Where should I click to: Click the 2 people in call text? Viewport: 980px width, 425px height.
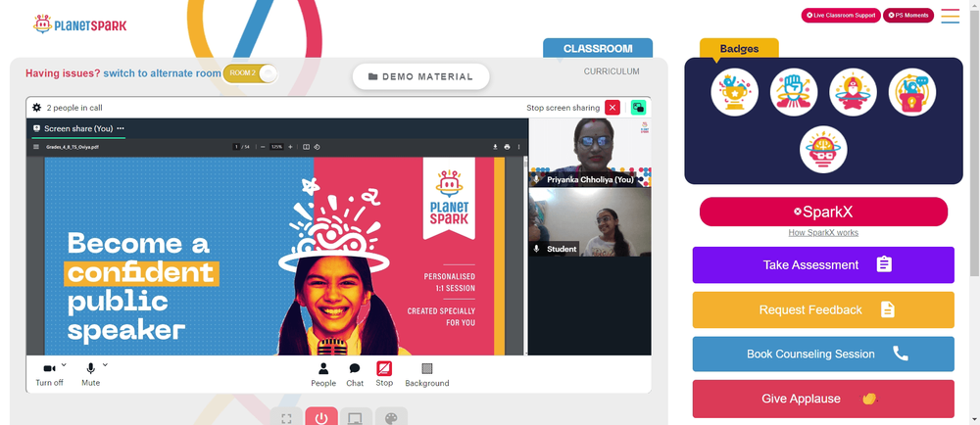click(x=74, y=108)
